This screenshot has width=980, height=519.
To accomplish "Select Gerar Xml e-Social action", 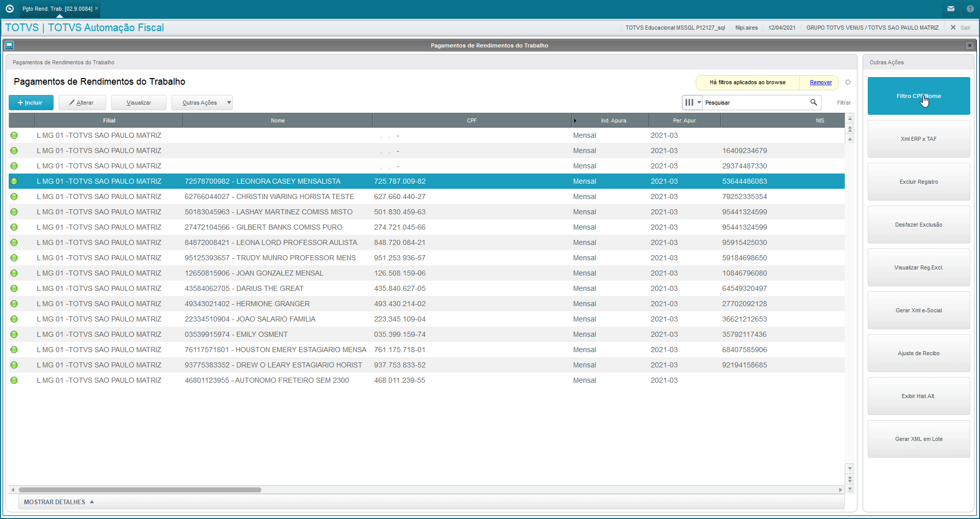I will coord(919,310).
